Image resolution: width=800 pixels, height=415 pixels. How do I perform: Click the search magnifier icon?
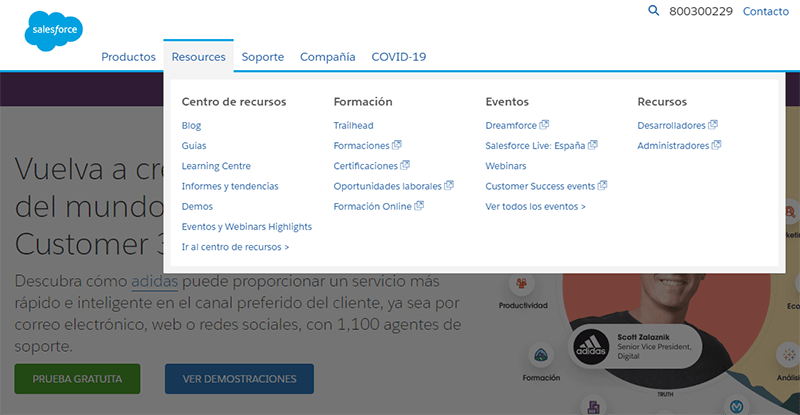pos(654,11)
